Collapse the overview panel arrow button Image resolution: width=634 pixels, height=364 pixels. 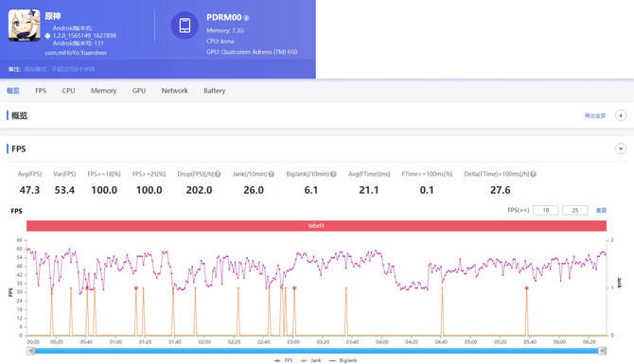click(621, 115)
